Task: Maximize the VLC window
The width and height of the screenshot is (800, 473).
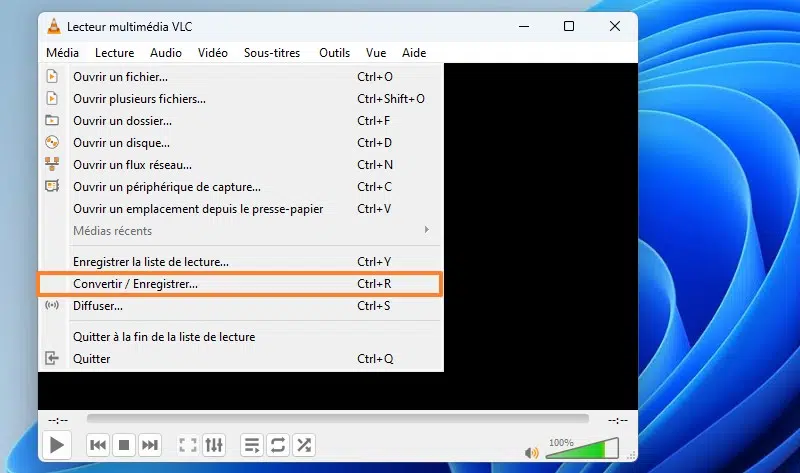Action: pyautogui.click(x=569, y=27)
